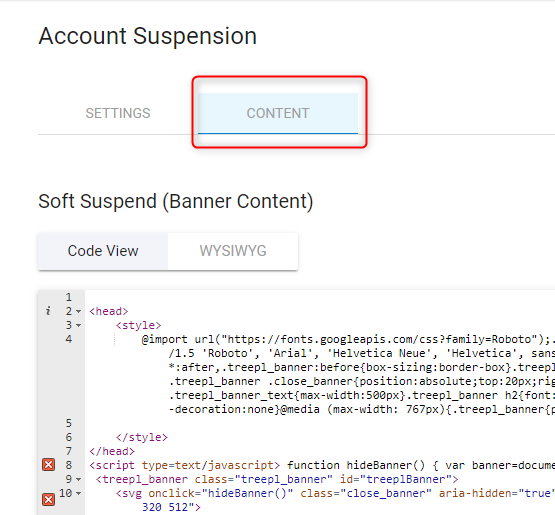Click the Account Suspension page title
Screen dimensions: 555x515
tap(148, 36)
